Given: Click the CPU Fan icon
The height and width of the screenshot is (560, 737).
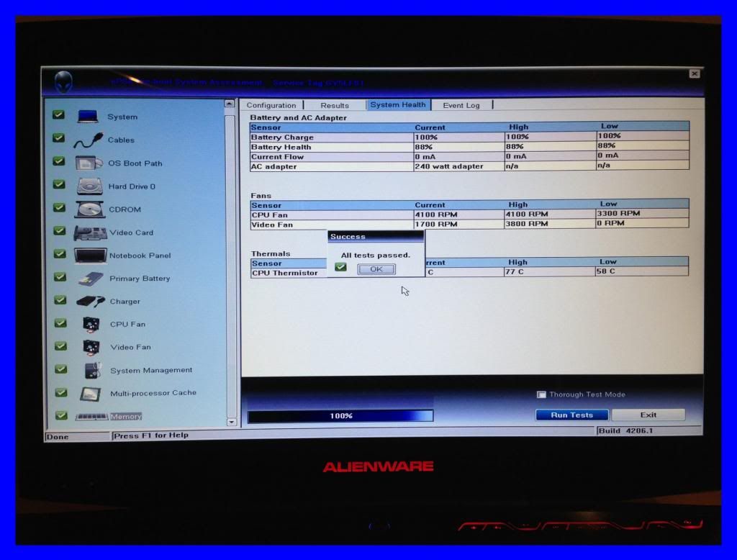Looking at the screenshot, I should [x=91, y=324].
